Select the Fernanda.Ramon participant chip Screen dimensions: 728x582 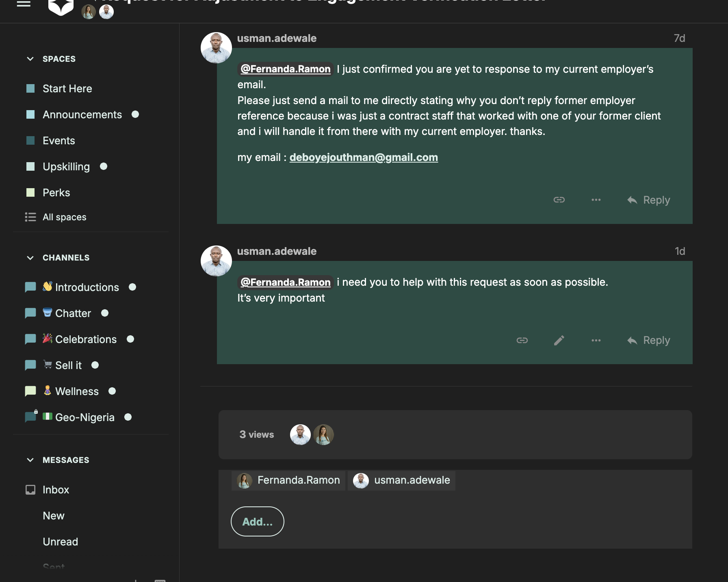click(x=288, y=480)
